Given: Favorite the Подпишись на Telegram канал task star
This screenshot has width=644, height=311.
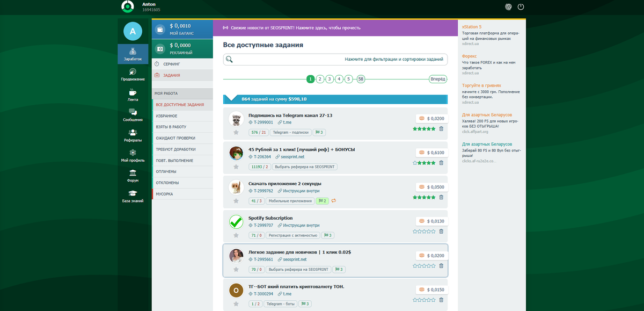Looking at the screenshot, I should click(x=236, y=132).
